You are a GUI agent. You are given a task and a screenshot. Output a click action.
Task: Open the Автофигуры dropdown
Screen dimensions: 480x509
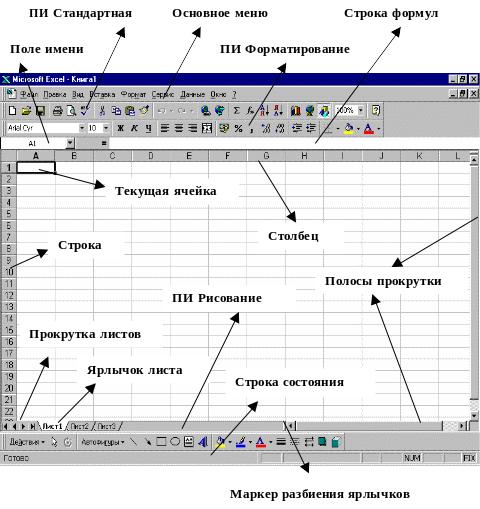[x=103, y=442]
